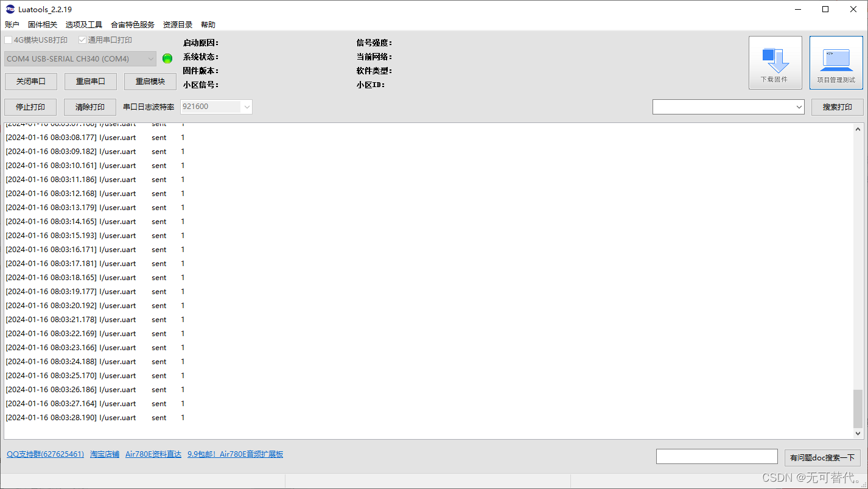The height and width of the screenshot is (489, 868).
Task: Click the 停止打印 button
Action: pos(30,107)
